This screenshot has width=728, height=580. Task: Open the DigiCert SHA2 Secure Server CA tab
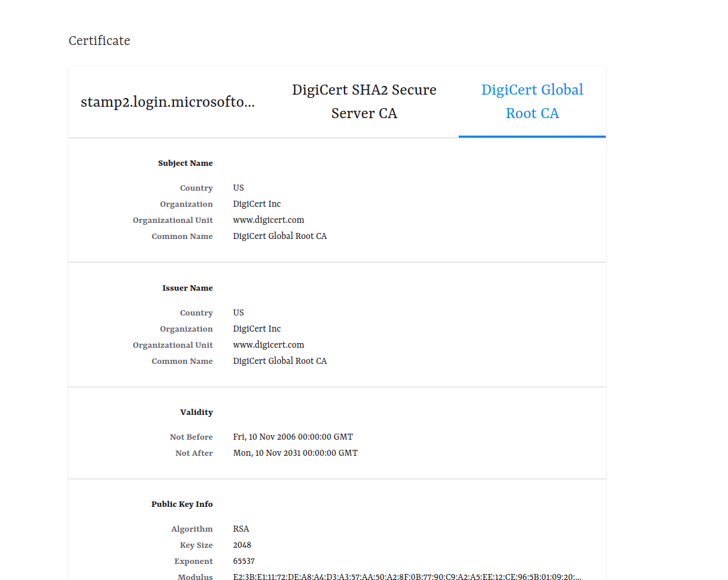(364, 101)
